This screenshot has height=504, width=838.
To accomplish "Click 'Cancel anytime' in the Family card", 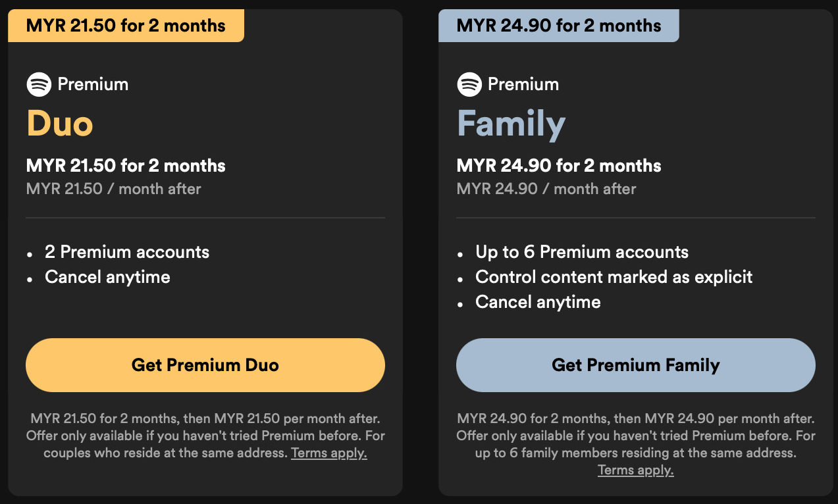I will point(538,302).
